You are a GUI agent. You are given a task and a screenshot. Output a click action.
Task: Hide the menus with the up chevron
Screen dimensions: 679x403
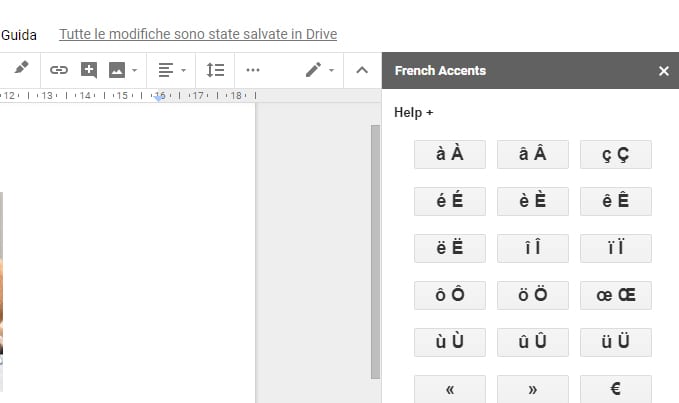click(x=362, y=70)
